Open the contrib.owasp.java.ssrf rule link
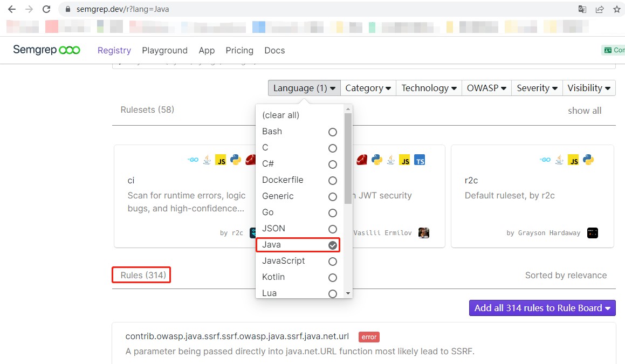 [x=237, y=336]
